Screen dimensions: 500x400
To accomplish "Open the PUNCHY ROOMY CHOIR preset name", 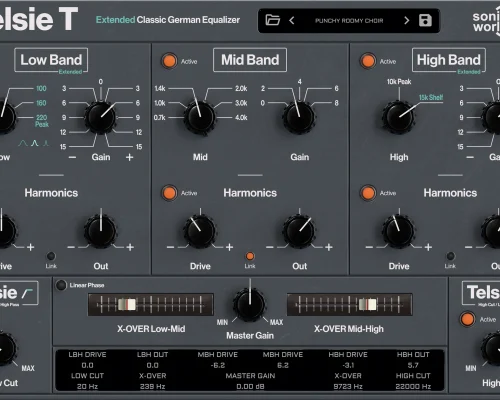I will click(x=349, y=21).
